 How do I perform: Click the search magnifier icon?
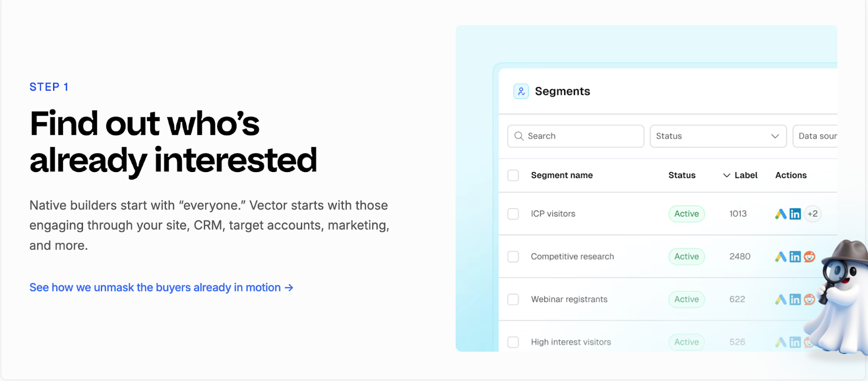tap(519, 136)
